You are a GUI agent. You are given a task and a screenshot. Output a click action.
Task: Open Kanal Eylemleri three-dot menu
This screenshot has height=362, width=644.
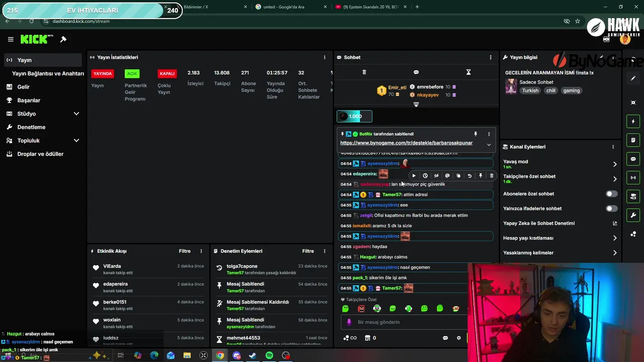pyautogui.click(x=613, y=147)
